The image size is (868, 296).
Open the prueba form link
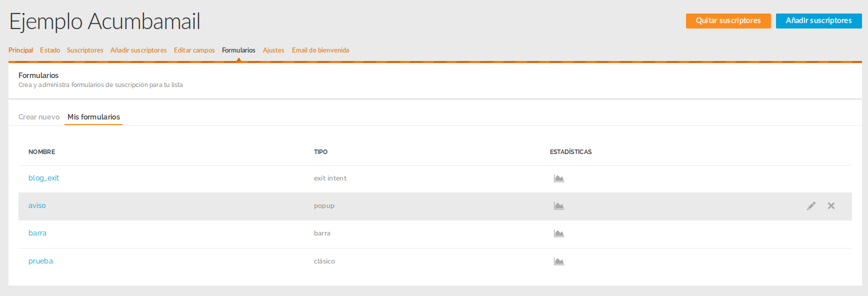[x=40, y=261]
